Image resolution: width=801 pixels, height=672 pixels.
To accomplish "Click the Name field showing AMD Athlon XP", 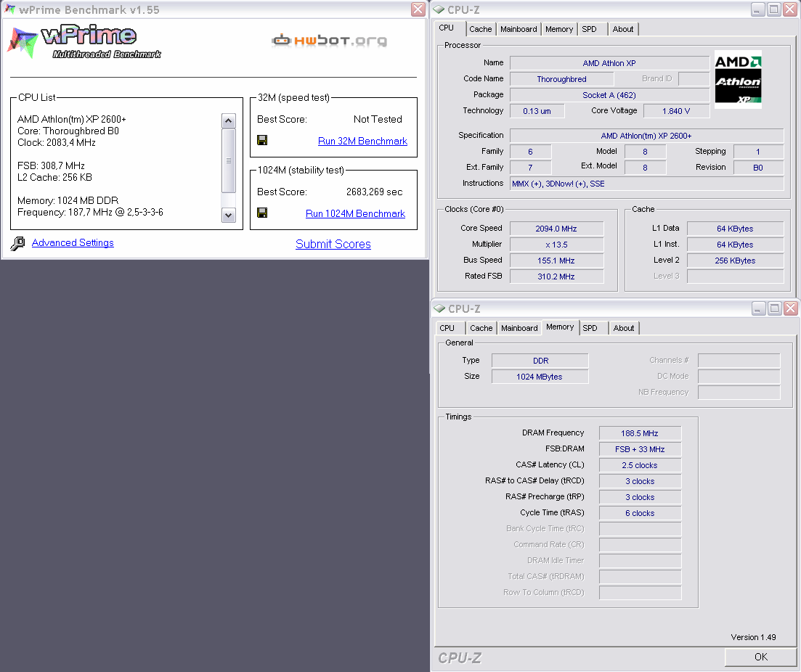I will pos(609,63).
